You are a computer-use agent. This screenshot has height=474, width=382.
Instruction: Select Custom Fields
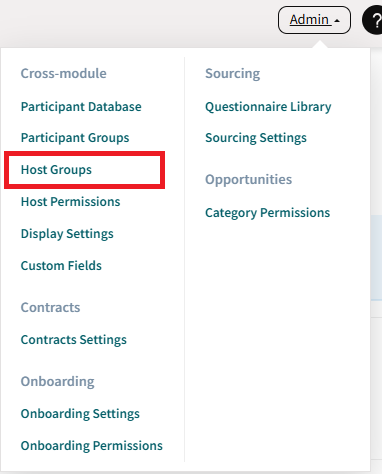(61, 266)
